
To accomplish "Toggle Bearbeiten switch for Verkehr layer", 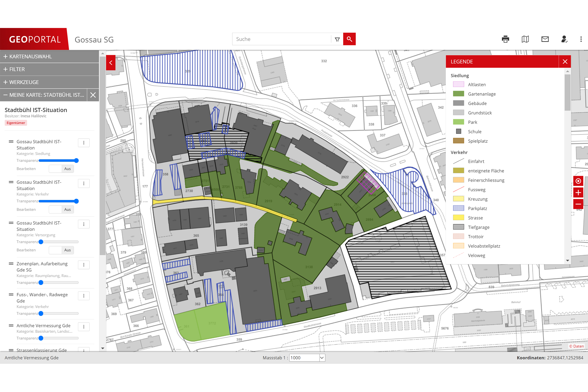I will (x=61, y=209).
